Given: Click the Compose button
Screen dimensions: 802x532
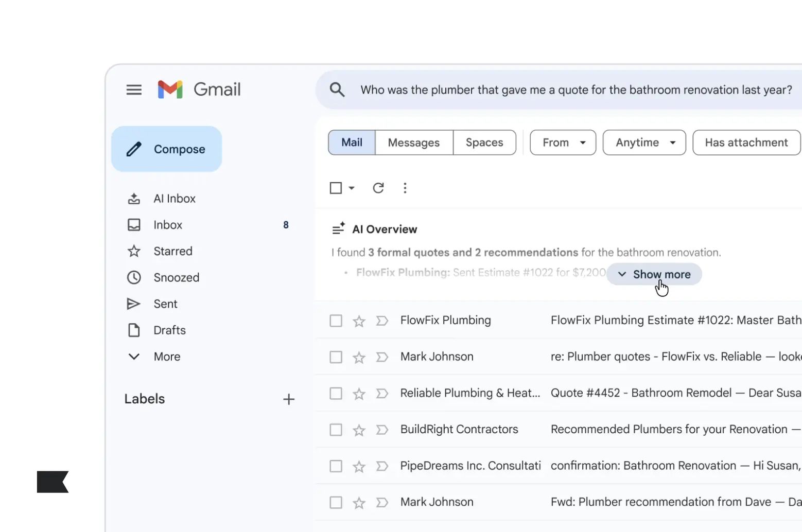Looking at the screenshot, I should [x=167, y=149].
